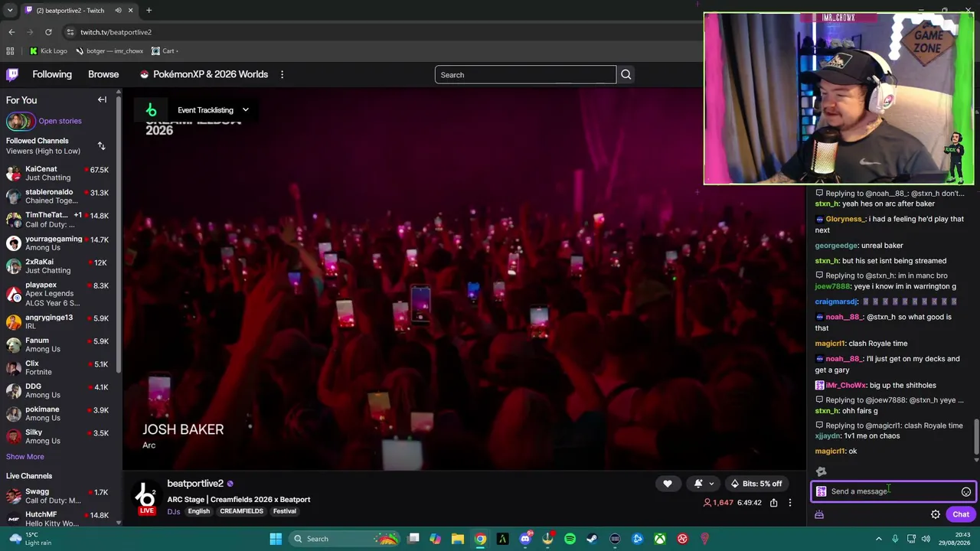
Task: Focus the Twitch search field
Action: coord(525,74)
